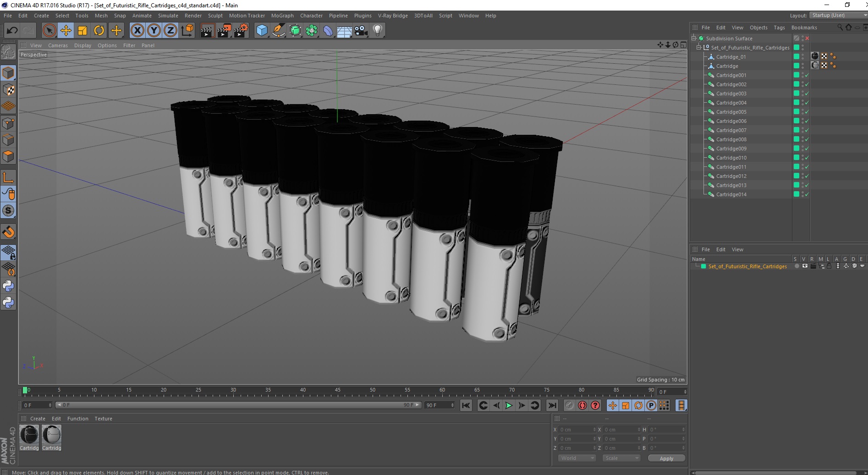Open the viewport Cameras menu
This screenshot has height=475, width=868.
pyautogui.click(x=58, y=45)
